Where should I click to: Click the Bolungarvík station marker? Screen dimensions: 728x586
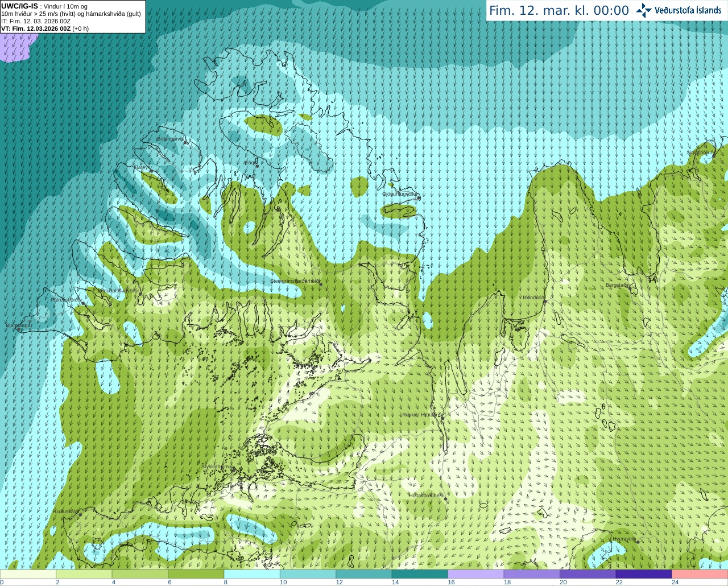(x=185, y=142)
